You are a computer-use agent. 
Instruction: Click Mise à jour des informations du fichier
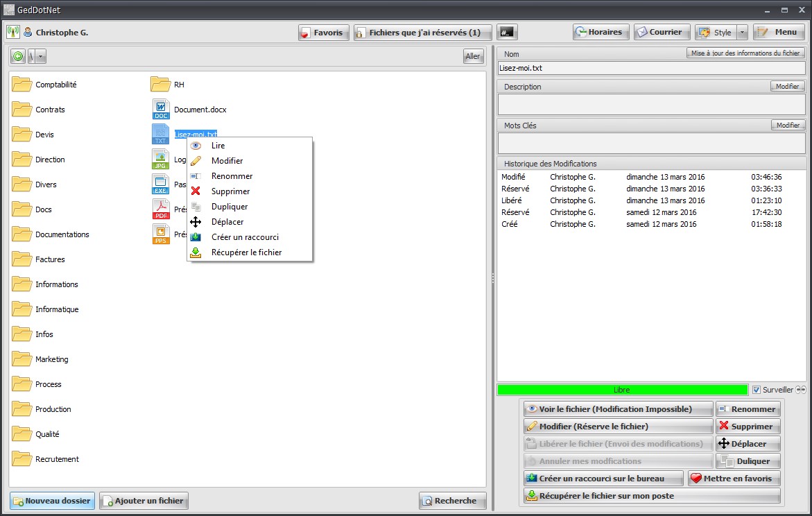[x=745, y=53]
